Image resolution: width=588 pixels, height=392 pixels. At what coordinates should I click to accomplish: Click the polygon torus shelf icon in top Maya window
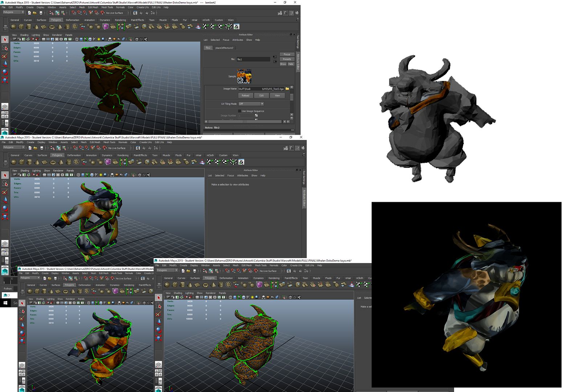coord(52,26)
